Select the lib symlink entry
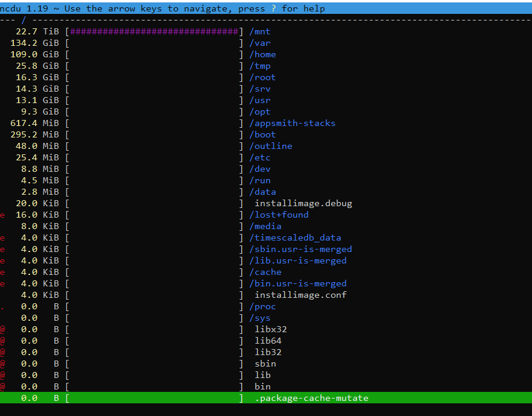 266,375
